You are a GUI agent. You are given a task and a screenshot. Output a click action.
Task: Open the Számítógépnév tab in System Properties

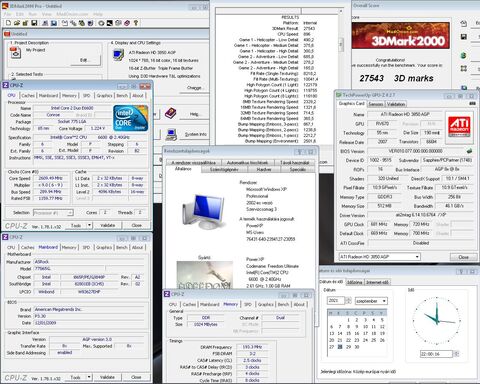(x=224, y=170)
